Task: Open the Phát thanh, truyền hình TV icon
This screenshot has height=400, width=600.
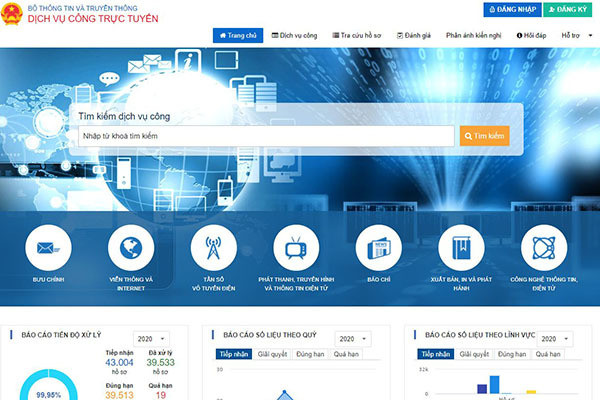Action: [295, 248]
